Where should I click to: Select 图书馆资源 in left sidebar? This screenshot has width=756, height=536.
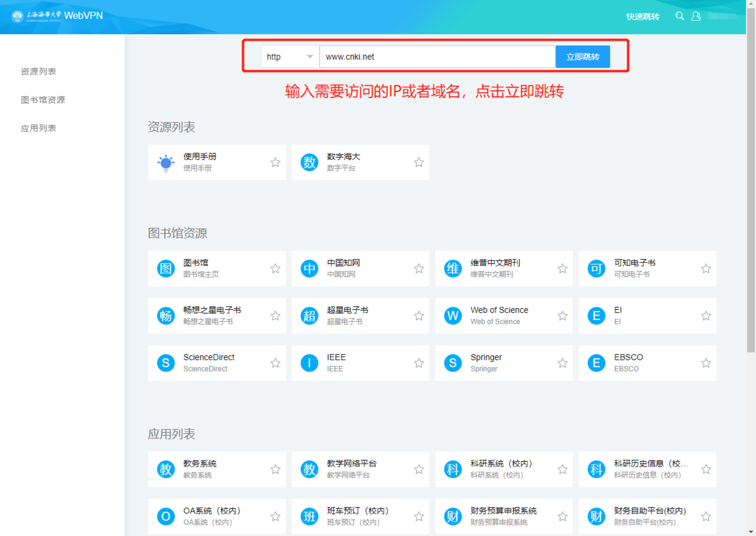(43, 100)
